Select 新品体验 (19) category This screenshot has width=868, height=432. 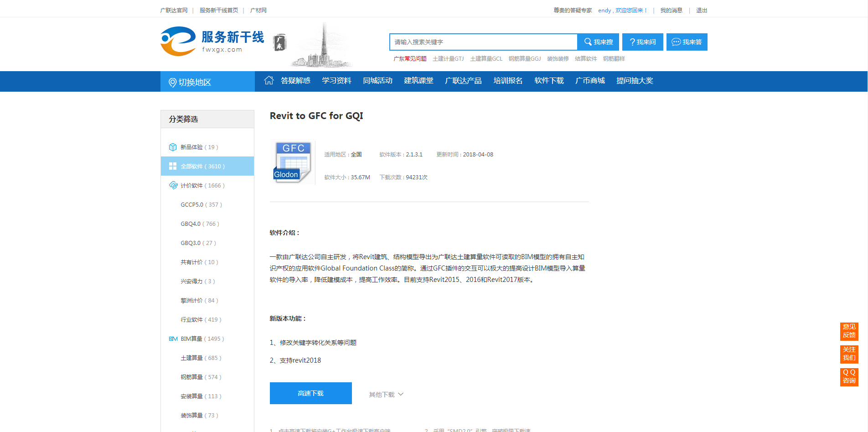click(207, 147)
